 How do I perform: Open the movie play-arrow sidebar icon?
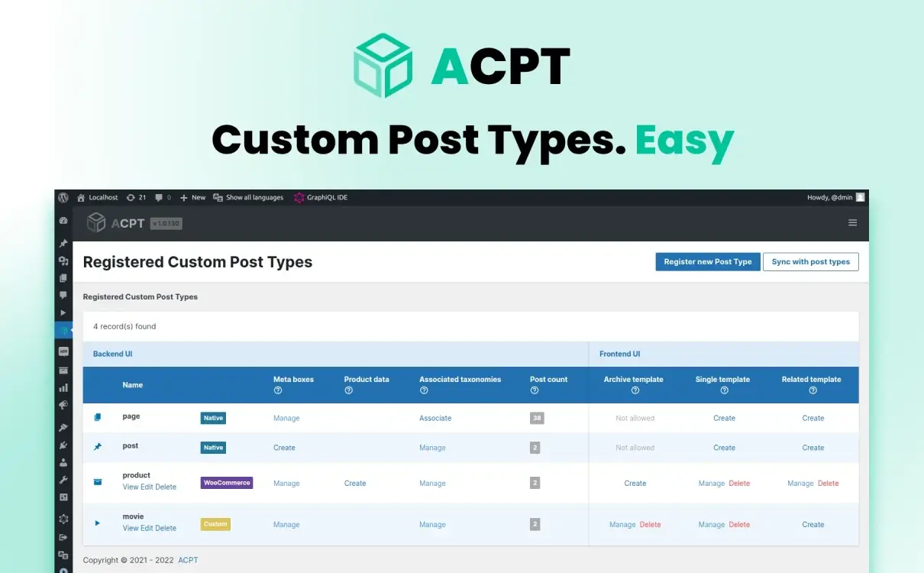pyautogui.click(x=63, y=312)
